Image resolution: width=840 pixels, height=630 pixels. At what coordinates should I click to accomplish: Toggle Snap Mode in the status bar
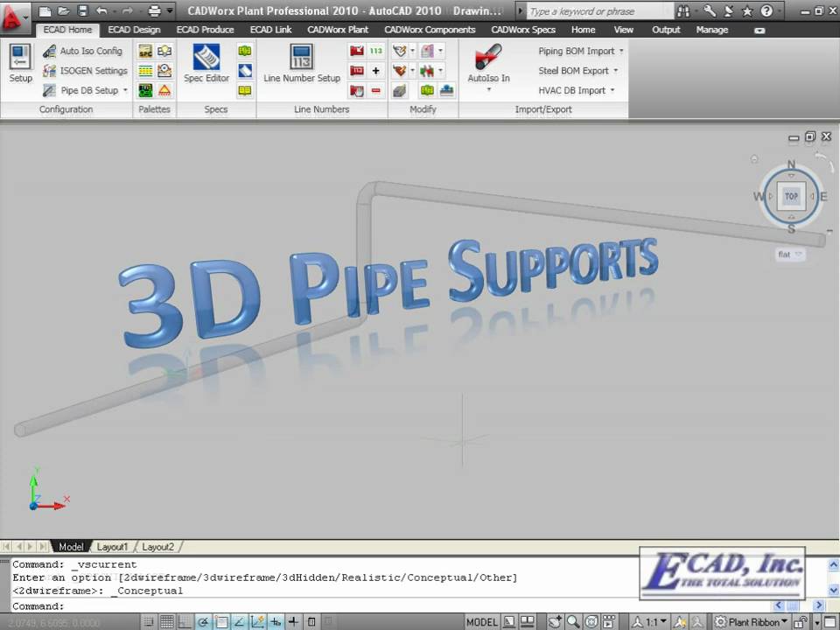pos(149,622)
